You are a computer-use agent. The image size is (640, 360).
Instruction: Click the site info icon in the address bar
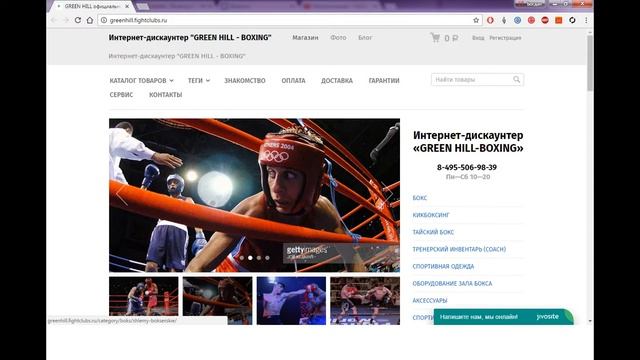pos(104,20)
